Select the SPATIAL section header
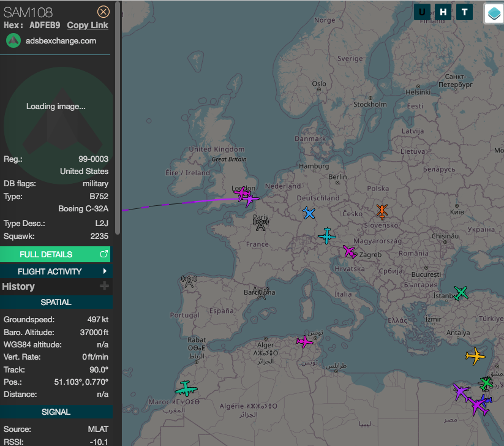504x446 pixels. (x=56, y=302)
